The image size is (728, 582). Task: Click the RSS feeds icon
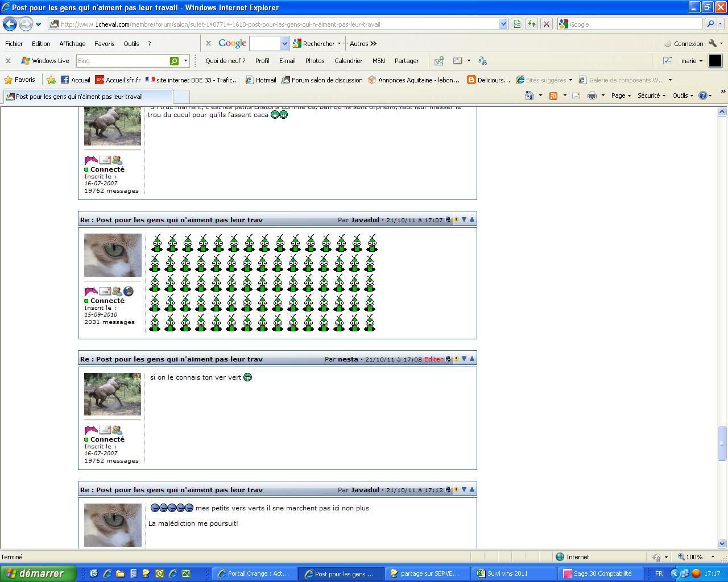[x=553, y=95]
